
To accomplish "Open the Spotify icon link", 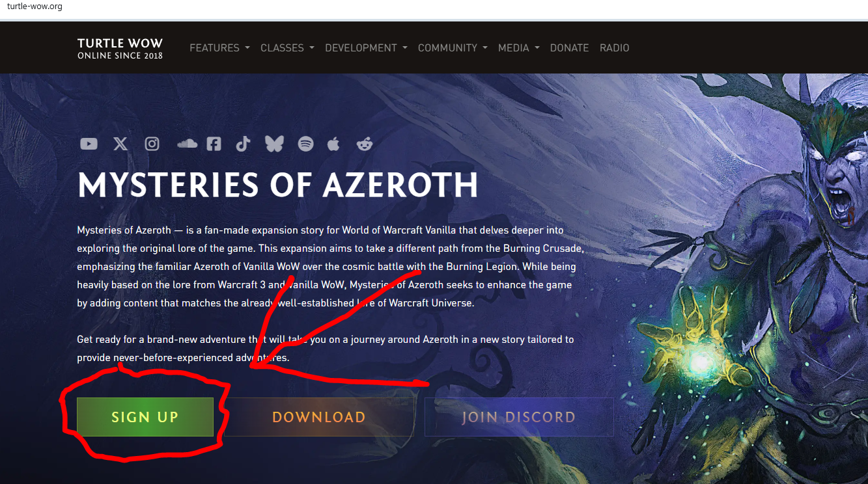I will (x=305, y=144).
